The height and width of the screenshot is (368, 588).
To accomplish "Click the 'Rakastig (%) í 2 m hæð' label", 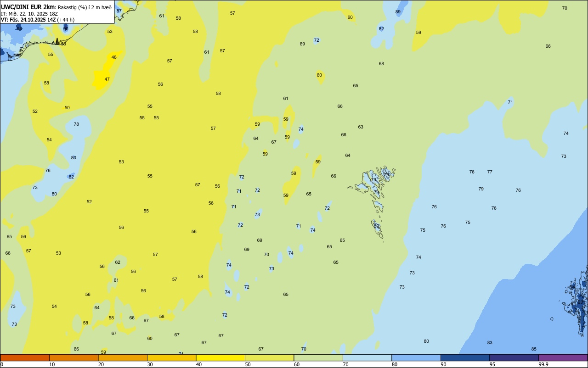I will (x=84, y=7).
